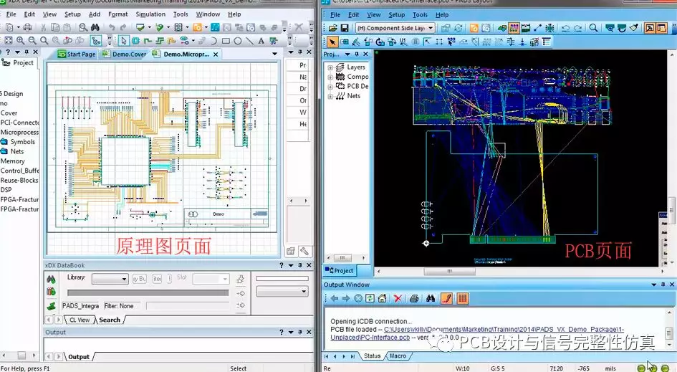Pin the Output Window panel in PADS Layout

click(x=663, y=284)
